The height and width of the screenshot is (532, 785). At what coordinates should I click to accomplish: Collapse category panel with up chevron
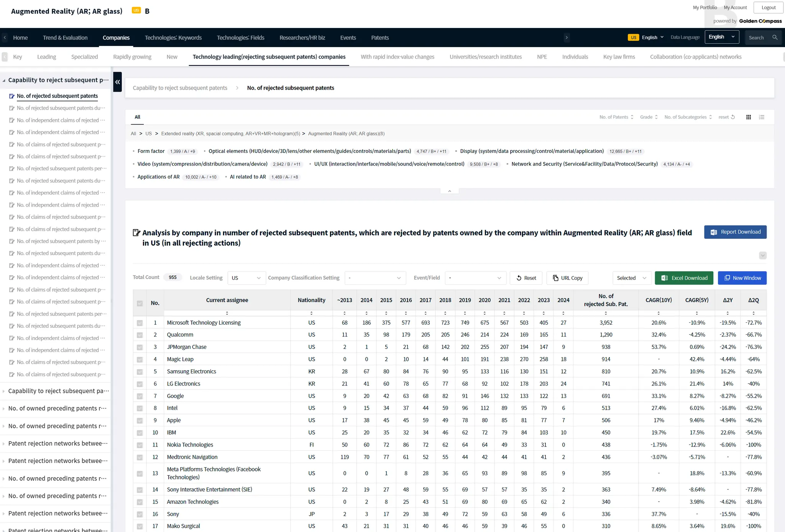click(x=450, y=191)
